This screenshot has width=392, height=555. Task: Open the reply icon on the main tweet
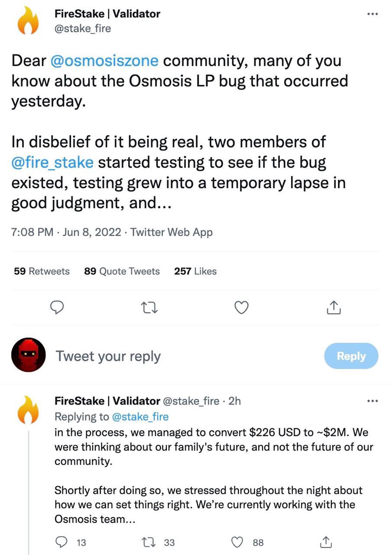(x=57, y=308)
